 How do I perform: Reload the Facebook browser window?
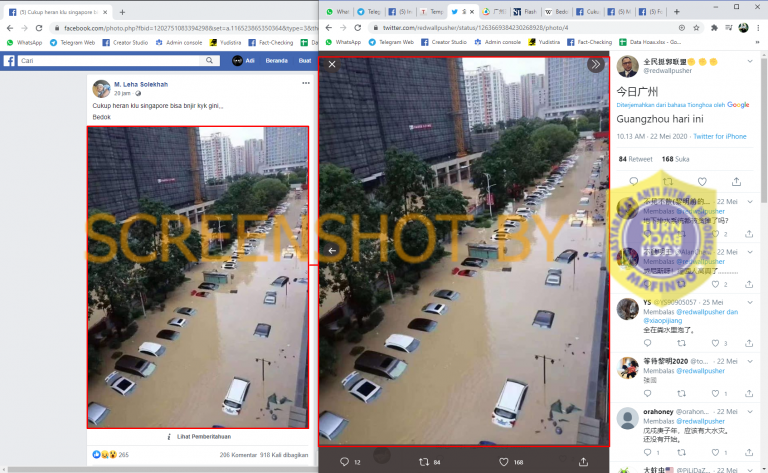(x=39, y=28)
